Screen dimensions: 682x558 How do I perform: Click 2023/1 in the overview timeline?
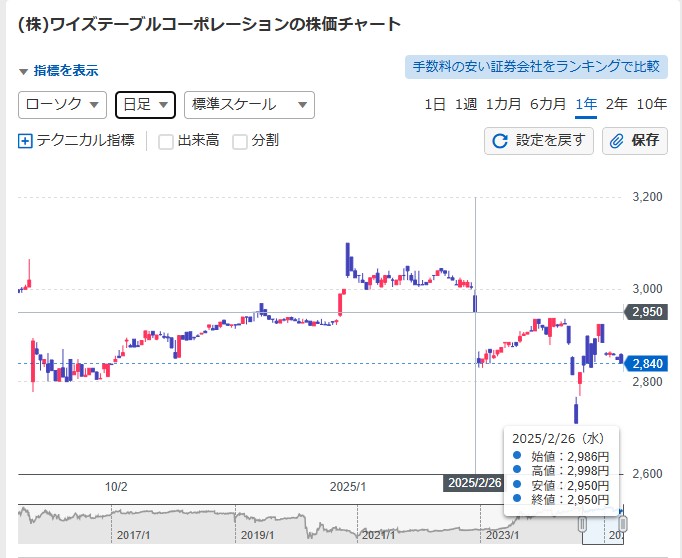[x=502, y=535]
